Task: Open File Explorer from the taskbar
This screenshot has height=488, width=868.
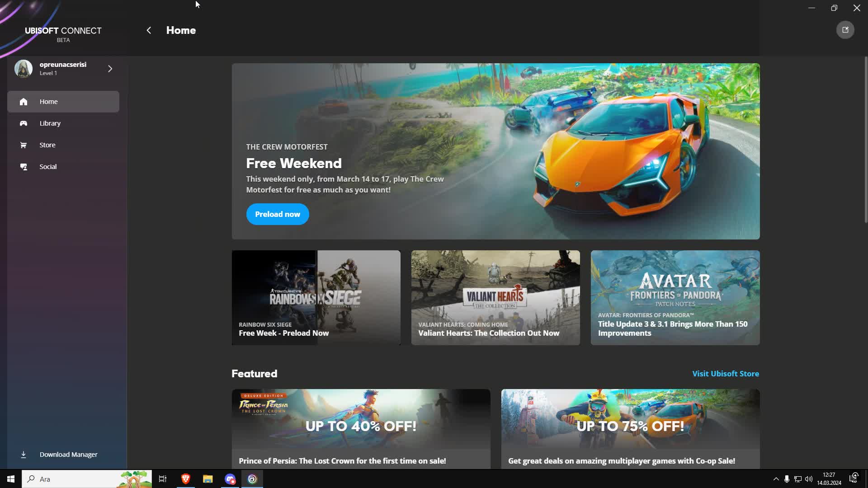Action: (x=208, y=479)
